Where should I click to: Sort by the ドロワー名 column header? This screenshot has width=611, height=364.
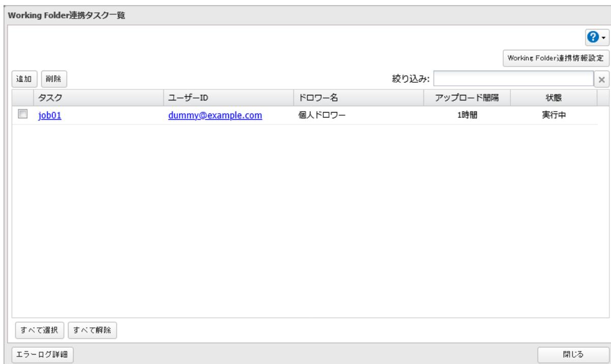(x=358, y=97)
